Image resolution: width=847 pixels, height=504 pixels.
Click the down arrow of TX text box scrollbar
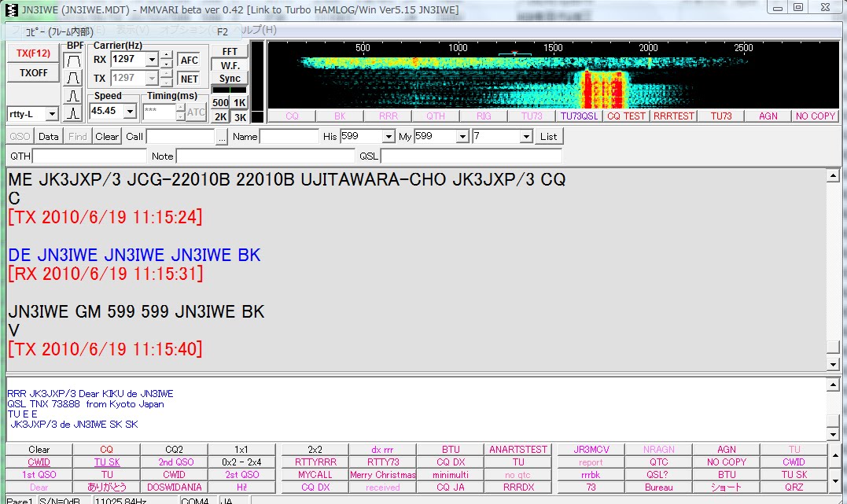click(x=833, y=434)
